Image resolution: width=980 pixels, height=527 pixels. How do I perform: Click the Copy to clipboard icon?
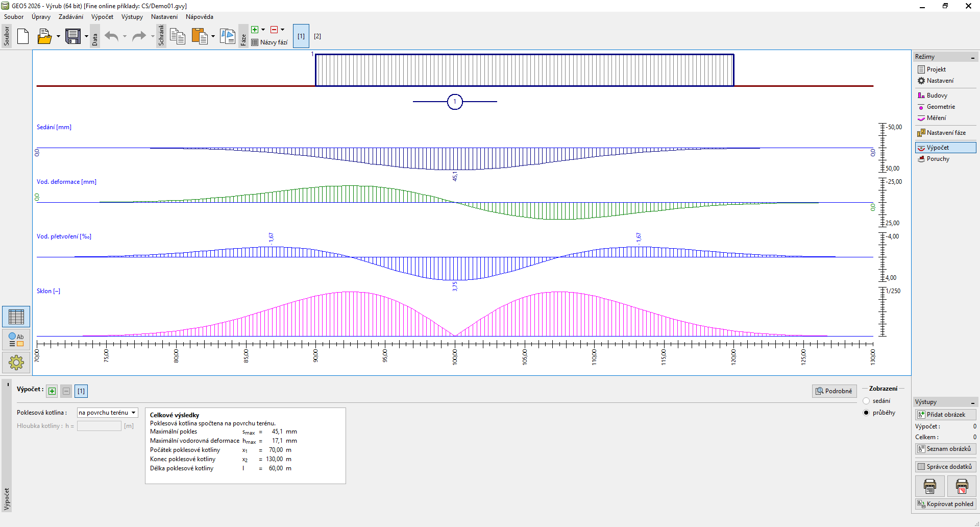[177, 36]
